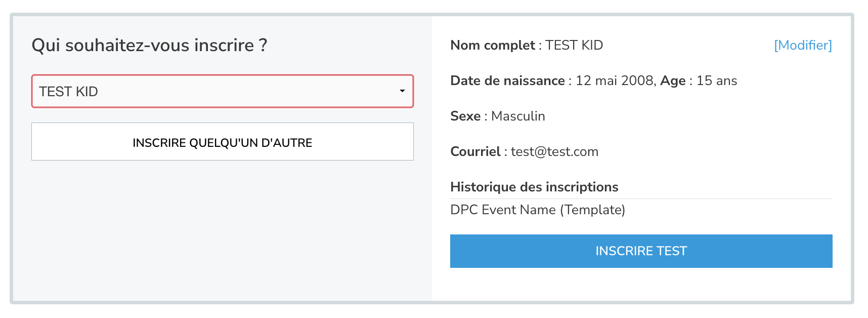The height and width of the screenshot is (318, 868).
Task: Click 'Historique des inscriptions' heading
Action: tap(534, 187)
